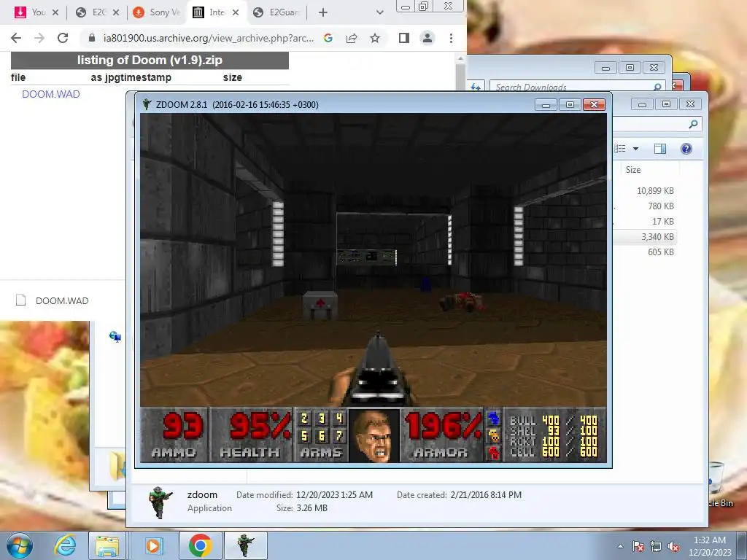The height and width of the screenshot is (560, 747).
Task: Click the Google icon in the address bar
Action: (328, 38)
